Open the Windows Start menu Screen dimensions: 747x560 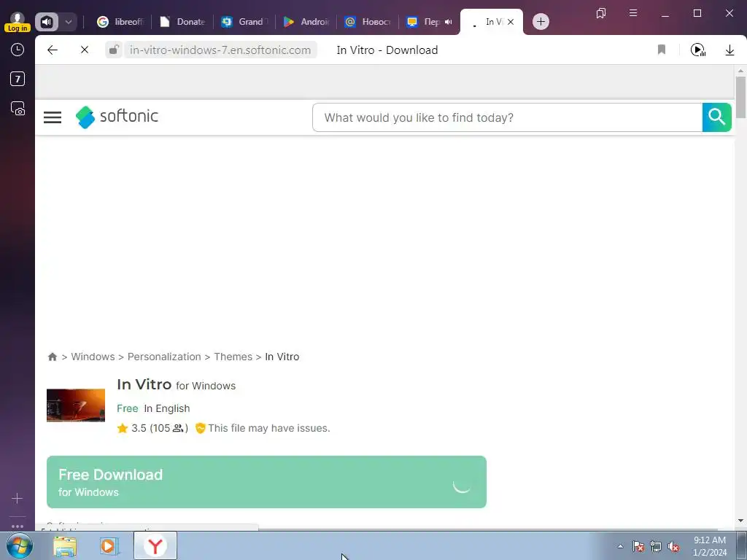tap(20, 545)
